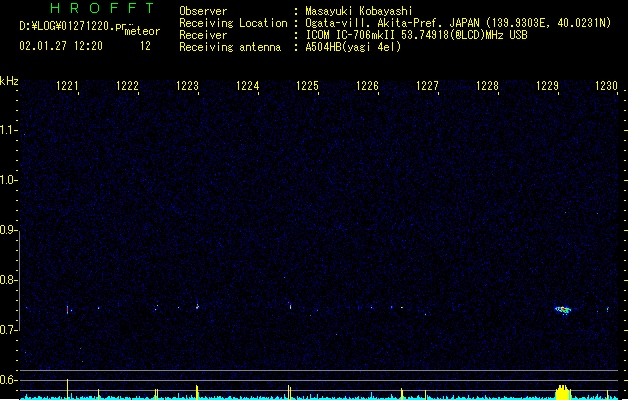Click the A504HB(yagi 4el) antenna text
Viewport: 629px width, 400px height.
353,47
